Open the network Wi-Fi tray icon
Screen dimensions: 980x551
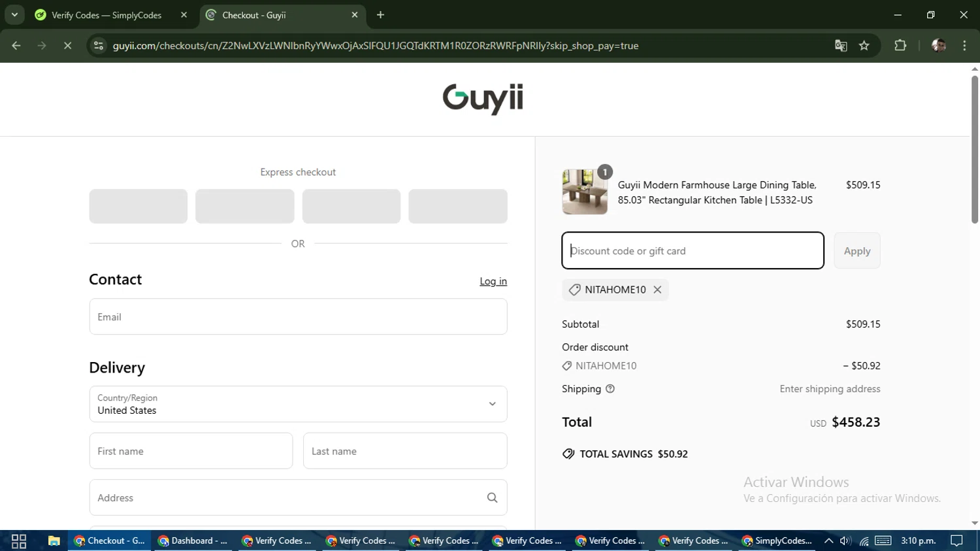864,541
